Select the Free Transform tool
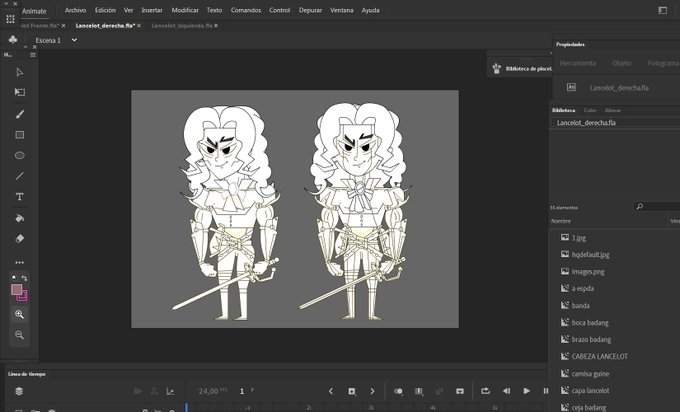Screen dimensions: 680x412 point(20,92)
